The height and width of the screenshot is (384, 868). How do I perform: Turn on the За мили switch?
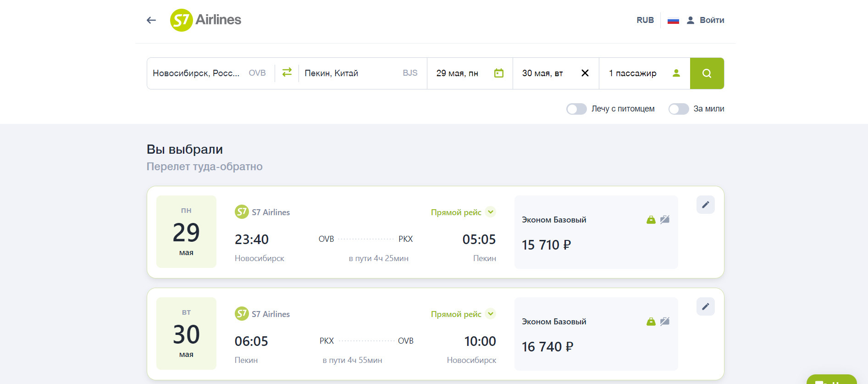tap(678, 109)
